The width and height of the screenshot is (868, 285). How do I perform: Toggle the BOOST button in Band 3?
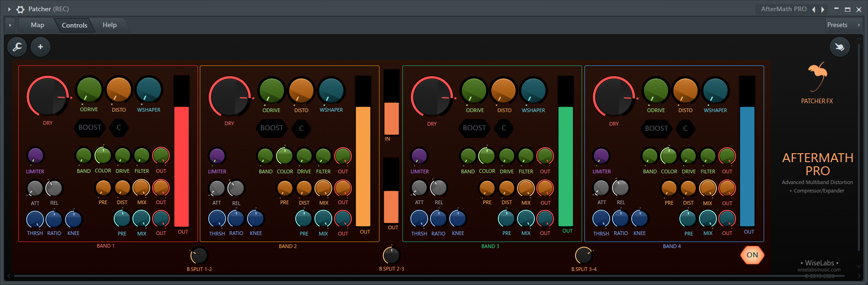point(474,128)
